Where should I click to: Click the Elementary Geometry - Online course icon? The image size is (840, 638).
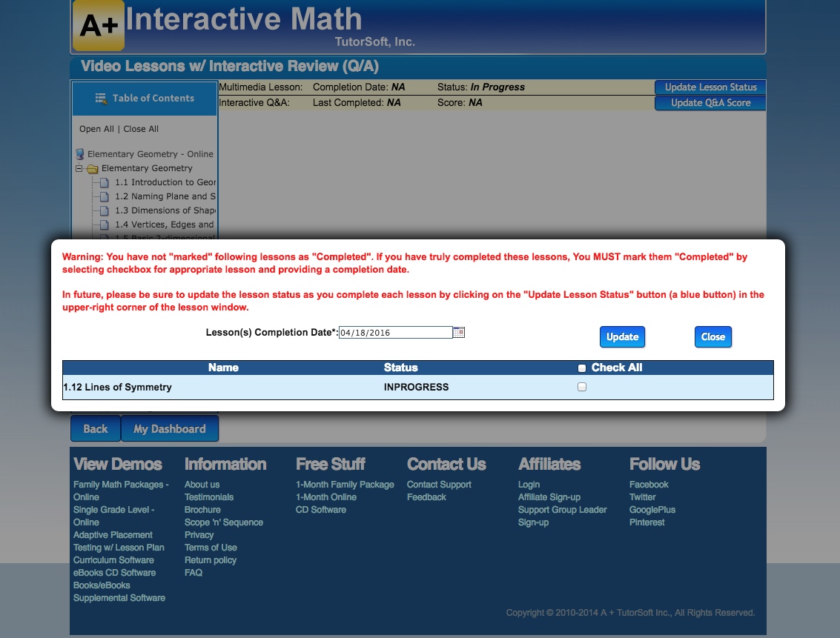(80, 153)
